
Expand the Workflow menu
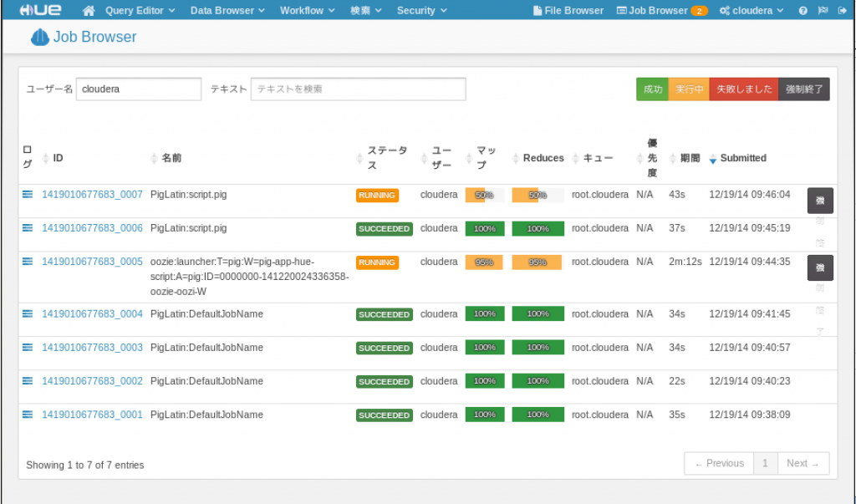tap(308, 10)
